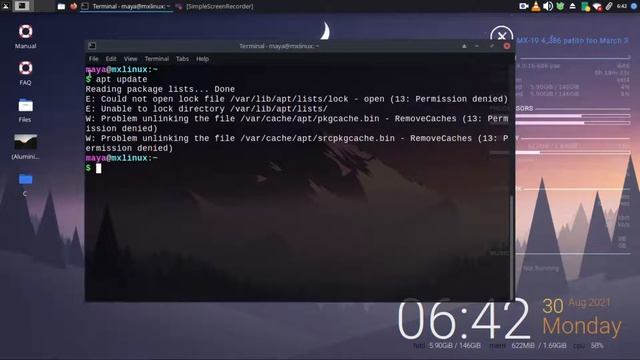Click the terminal launcher in the panel
The height and width of the screenshot is (360, 640).
[22, 6]
